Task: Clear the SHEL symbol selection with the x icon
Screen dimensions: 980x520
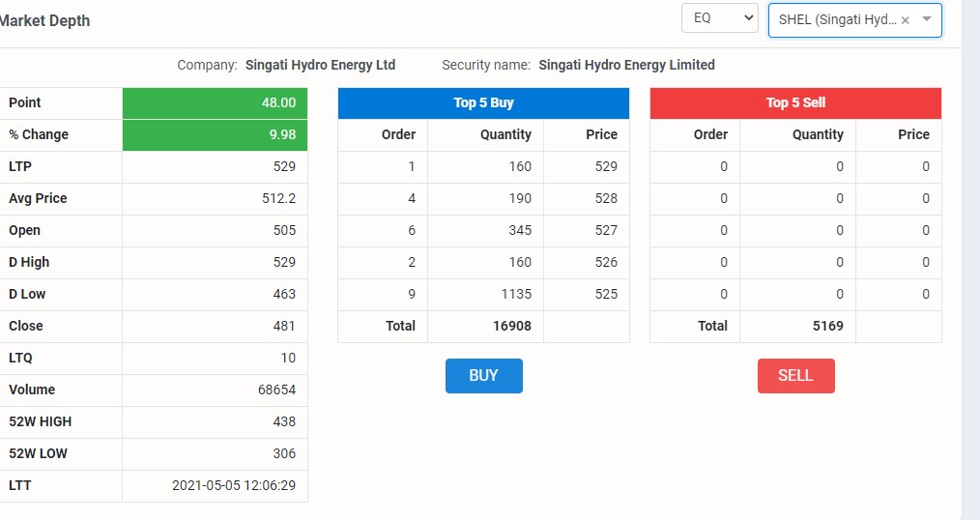Action: [x=905, y=20]
